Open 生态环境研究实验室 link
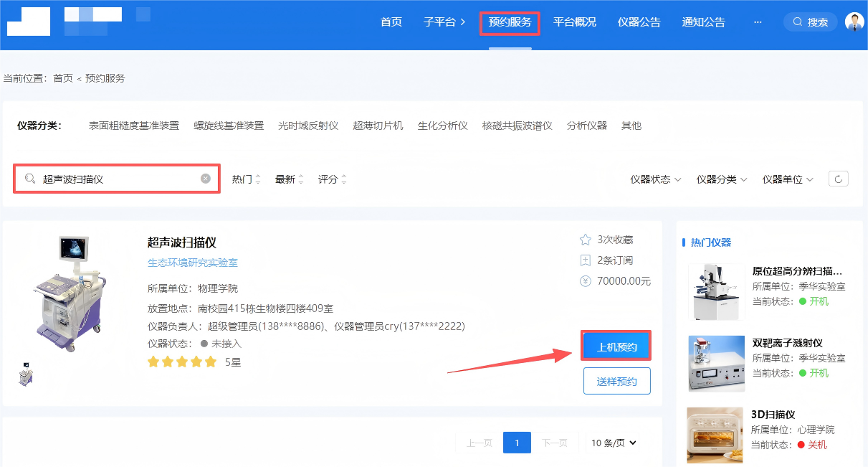Image resolution: width=868 pixels, height=467 pixels. tap(192, 263)
